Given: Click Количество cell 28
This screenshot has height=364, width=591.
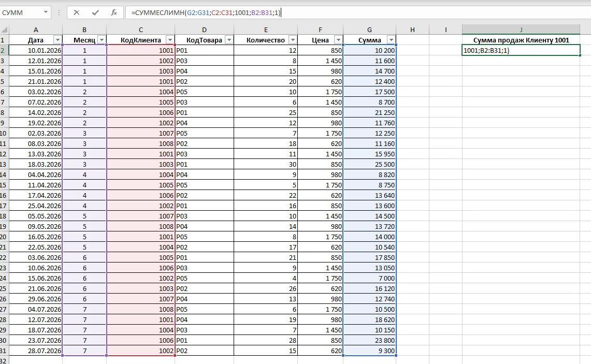Looking at the screenshot, I should (266, 340).
